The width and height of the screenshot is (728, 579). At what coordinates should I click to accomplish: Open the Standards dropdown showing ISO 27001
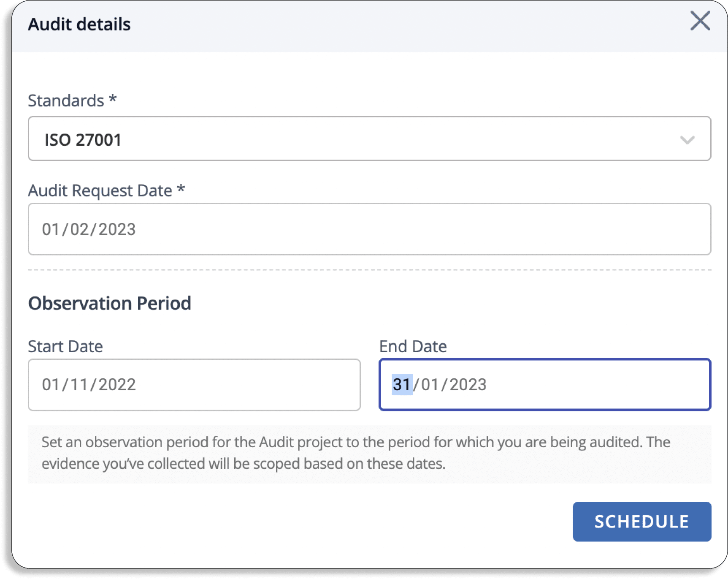point(369,139)
